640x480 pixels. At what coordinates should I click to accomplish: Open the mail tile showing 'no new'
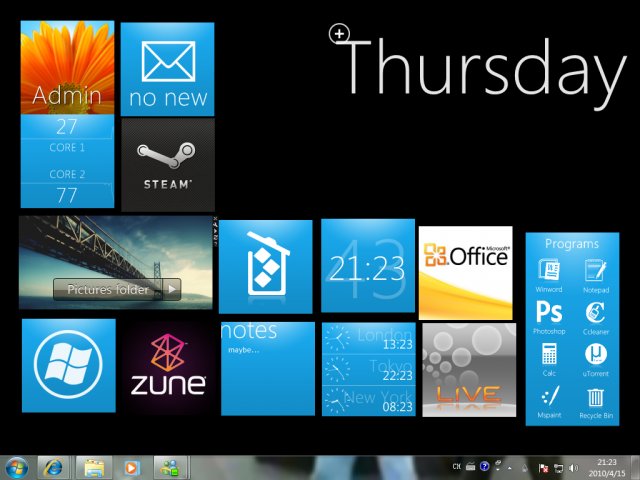[x=167, y=69]
